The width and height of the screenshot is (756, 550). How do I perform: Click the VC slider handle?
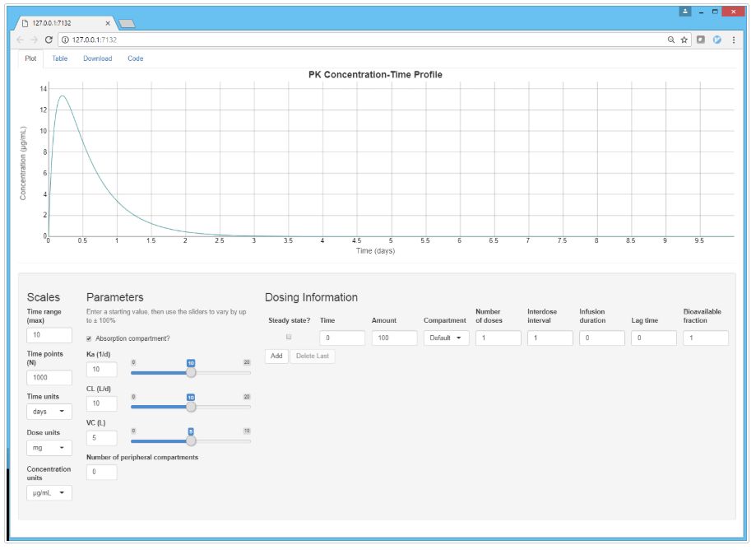(191, 440)
